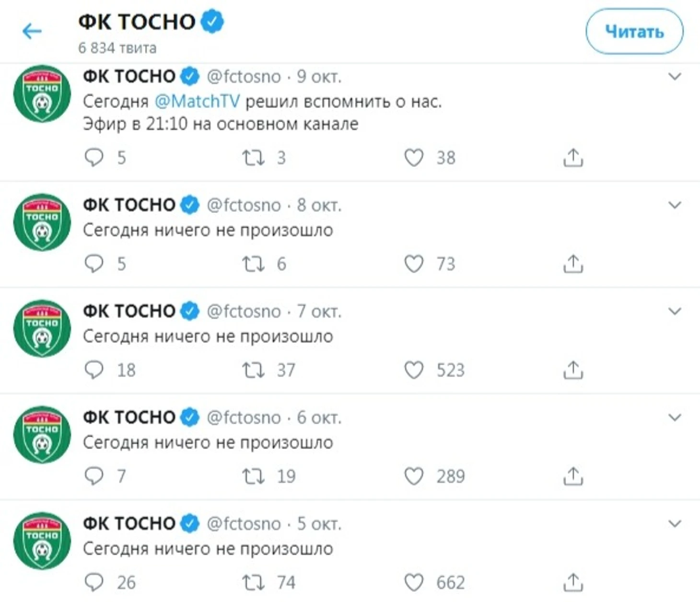This screenshot has height=602, width=700.
Task: Reply to the 7 окт. tweet
Action: 94,370
